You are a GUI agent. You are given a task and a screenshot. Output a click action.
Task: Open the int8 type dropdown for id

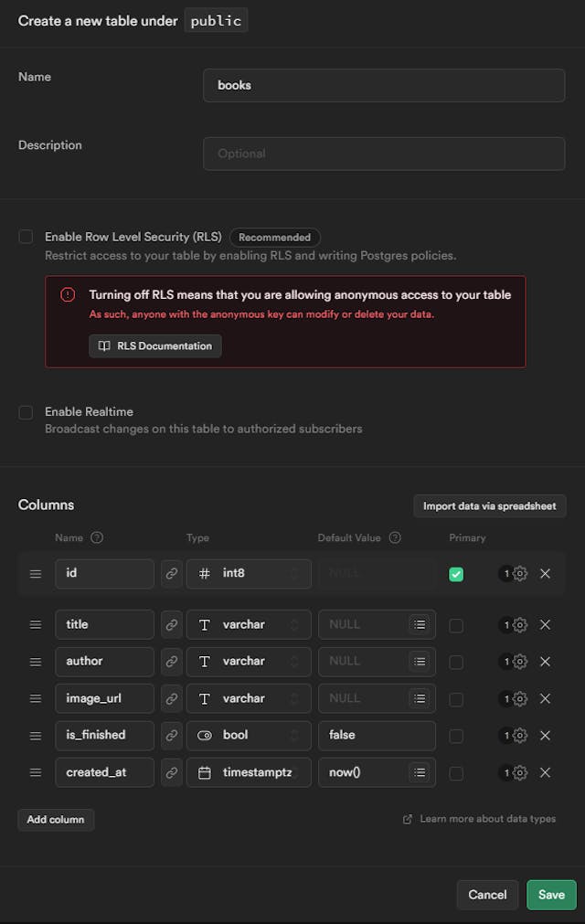[249, 574]
